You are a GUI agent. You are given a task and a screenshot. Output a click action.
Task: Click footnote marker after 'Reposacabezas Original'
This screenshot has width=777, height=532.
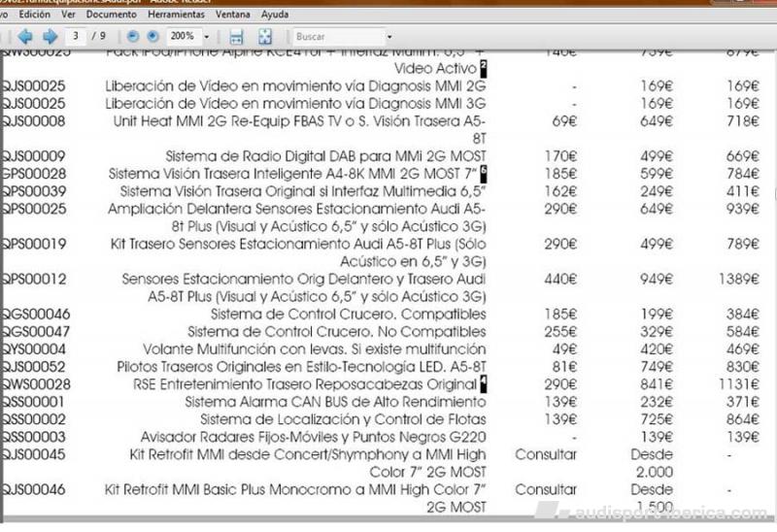point(484,383)
